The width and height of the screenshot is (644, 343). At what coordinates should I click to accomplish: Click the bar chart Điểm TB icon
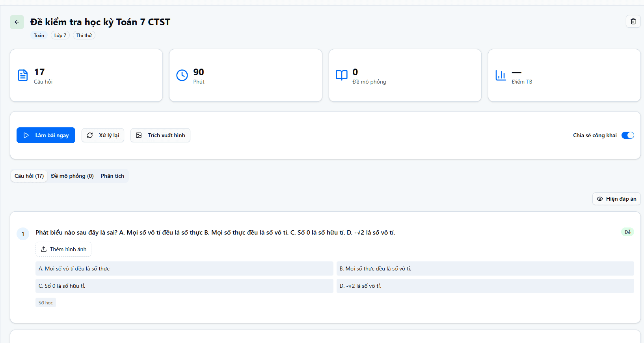click(501, 75)
